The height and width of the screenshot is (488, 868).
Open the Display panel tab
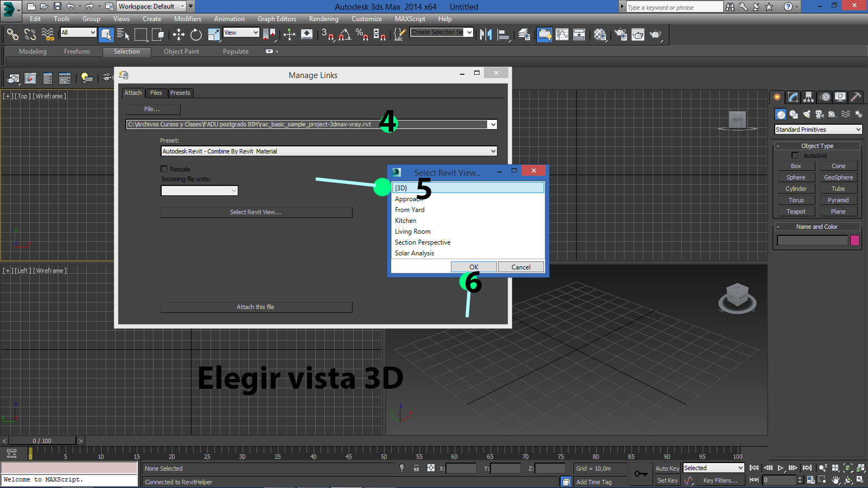point(840,97)
